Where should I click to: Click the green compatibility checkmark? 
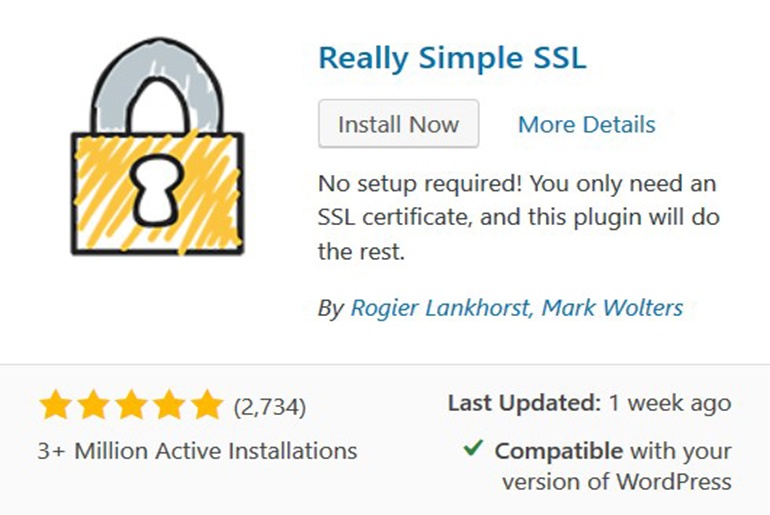click(x=473, y=447)
